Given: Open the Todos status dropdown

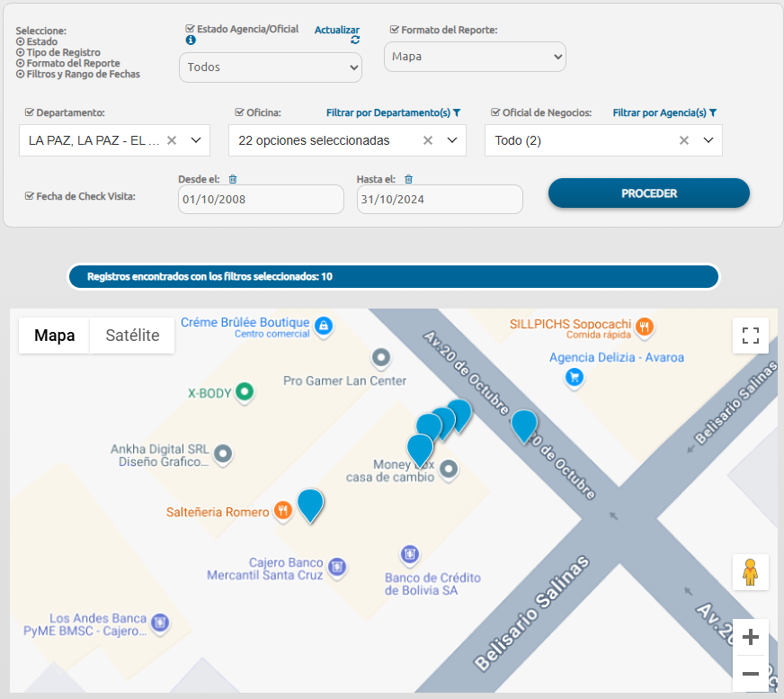Looking at the screenshot, I should click(x=270, y=67).
